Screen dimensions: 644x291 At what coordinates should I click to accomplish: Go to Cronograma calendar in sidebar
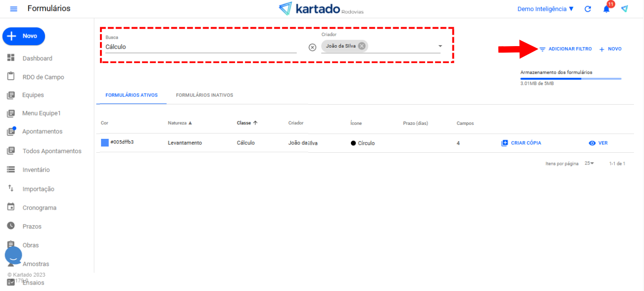coord(39,208)
